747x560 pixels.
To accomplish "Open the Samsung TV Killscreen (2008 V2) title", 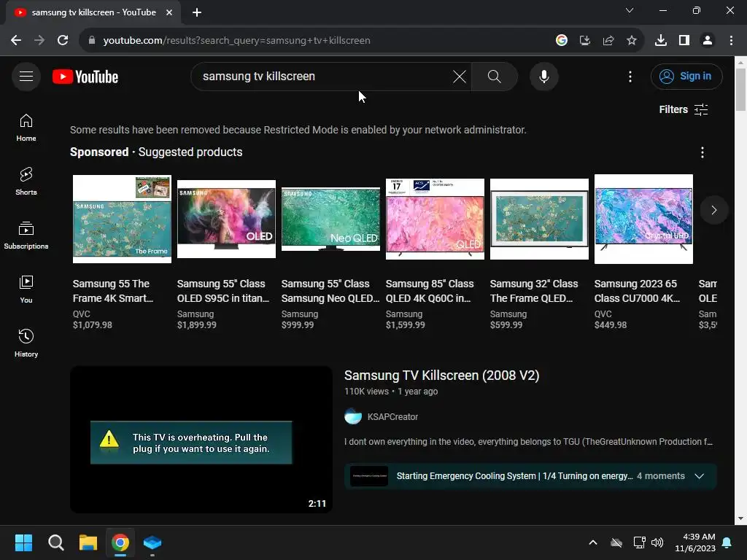I will point(441,376).
